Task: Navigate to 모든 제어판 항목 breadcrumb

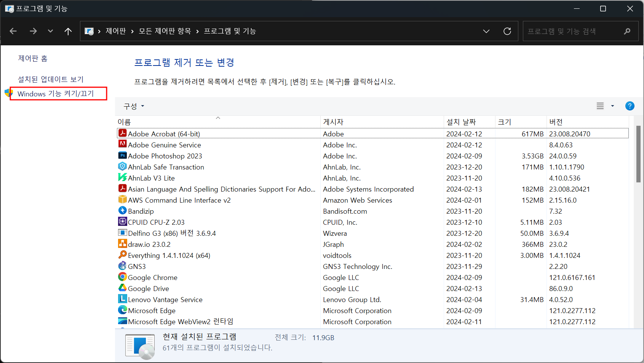Action: [165, 31]
